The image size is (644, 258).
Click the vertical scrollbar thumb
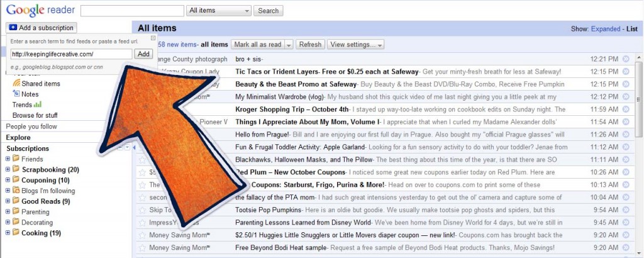[639, 99]
